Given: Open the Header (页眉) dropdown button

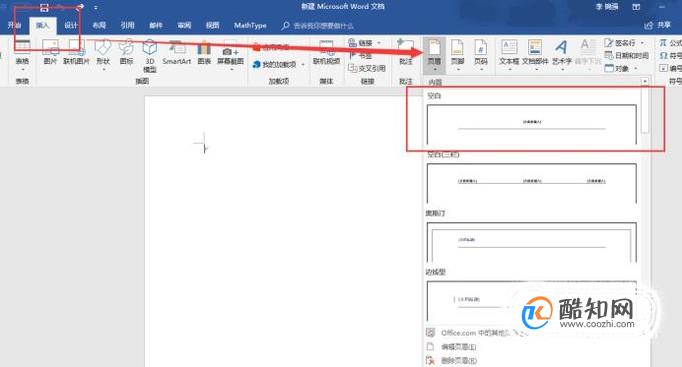Looking at the screenshot, I should (x=434, y=55).
